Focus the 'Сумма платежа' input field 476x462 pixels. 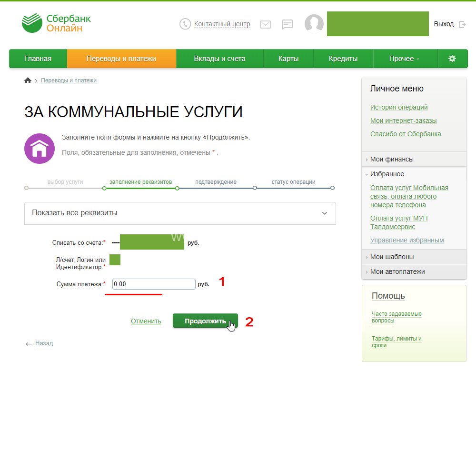click(154, 284)
